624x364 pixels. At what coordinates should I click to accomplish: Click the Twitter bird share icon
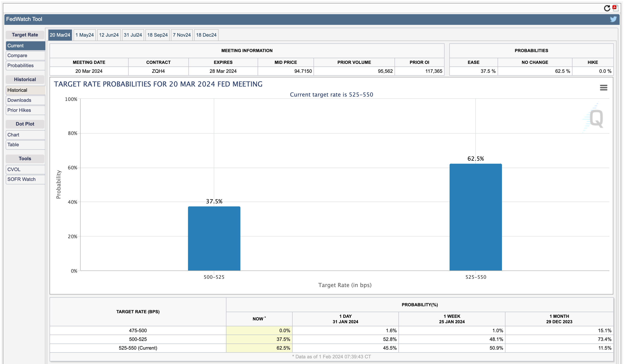coord(613,19)
